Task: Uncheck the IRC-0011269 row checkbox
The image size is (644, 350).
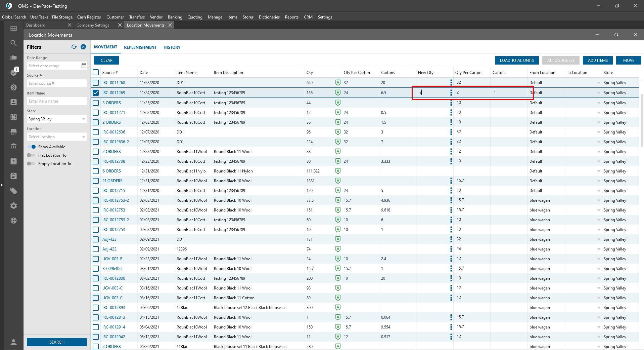Action: pyautogui.click(x=96, y=93)
